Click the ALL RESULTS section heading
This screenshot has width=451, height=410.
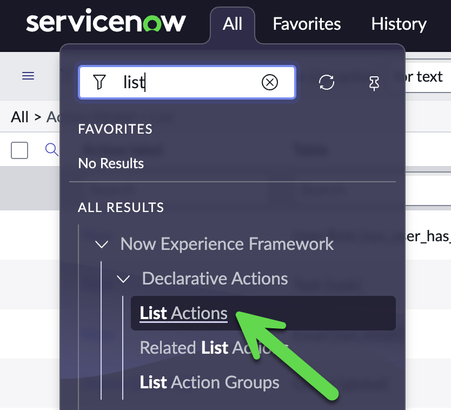[121, 207]
